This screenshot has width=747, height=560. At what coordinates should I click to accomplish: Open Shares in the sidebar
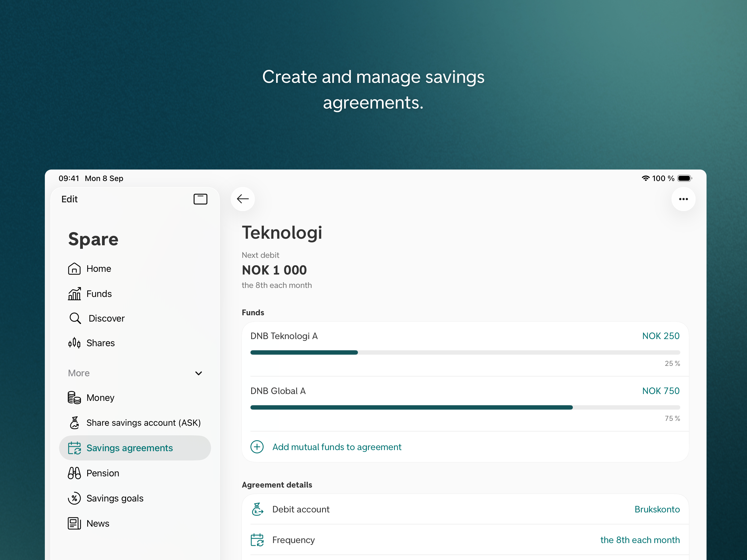coord(135,343)
